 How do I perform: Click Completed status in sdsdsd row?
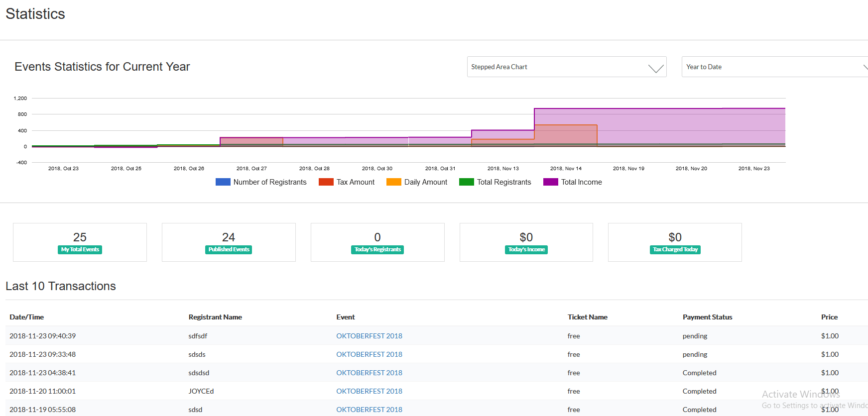point(699,373)
